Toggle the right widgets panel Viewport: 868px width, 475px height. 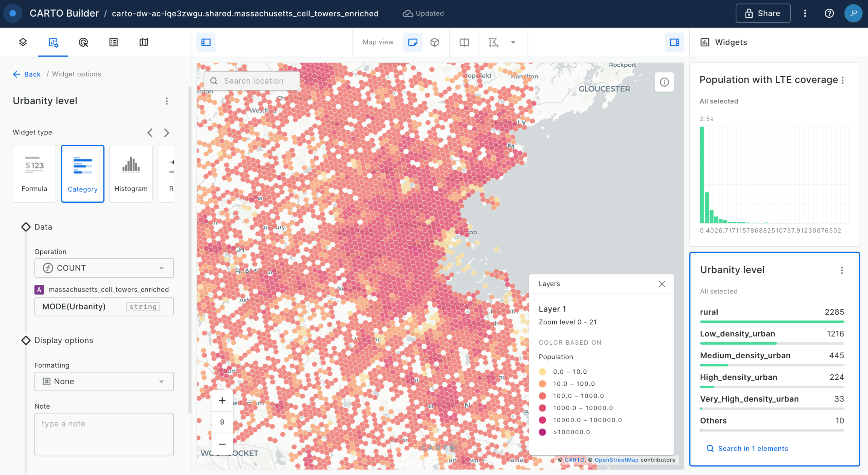(674, 42)
